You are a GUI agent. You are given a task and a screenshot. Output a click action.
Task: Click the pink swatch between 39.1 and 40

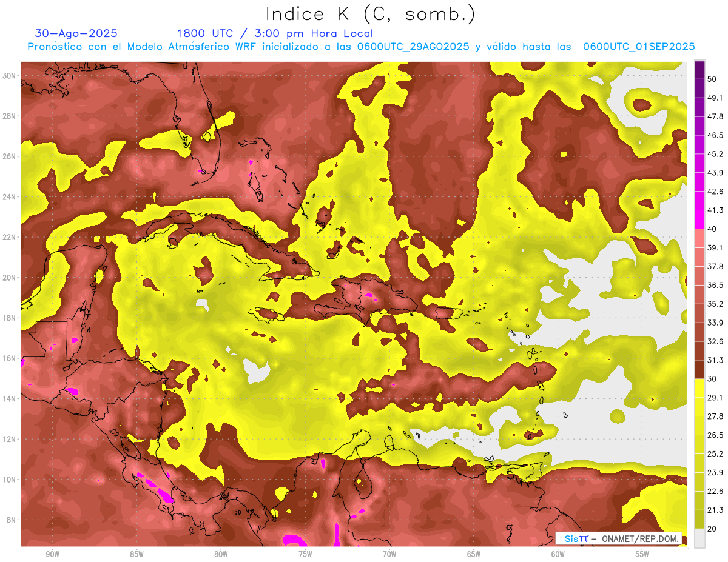point(699,238)
